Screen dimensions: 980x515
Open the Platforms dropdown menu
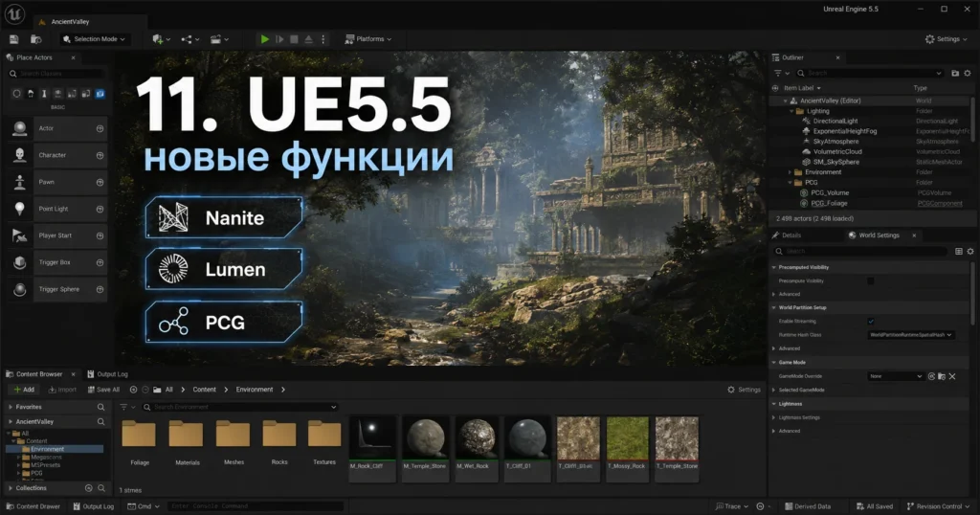coord(368,38)
